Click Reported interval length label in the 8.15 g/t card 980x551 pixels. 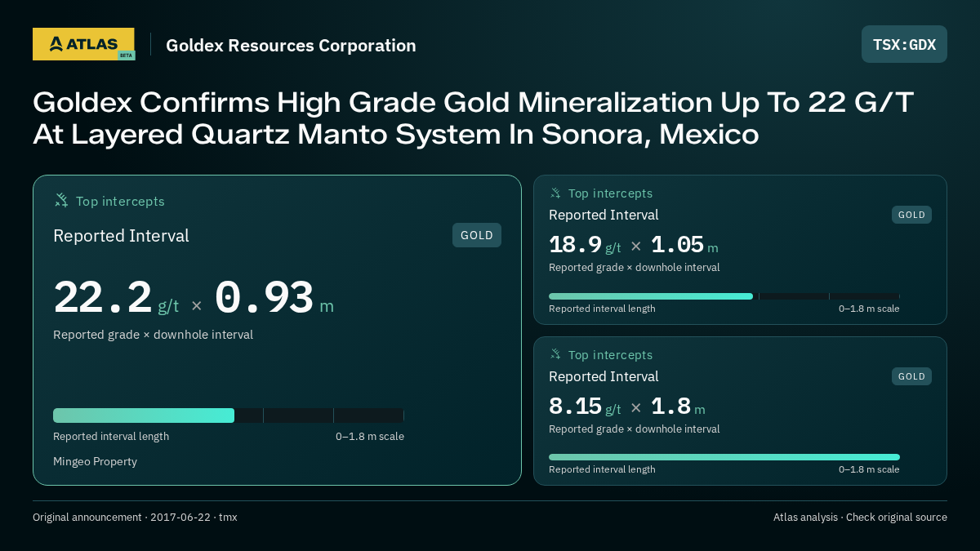[x=602, y=469]
